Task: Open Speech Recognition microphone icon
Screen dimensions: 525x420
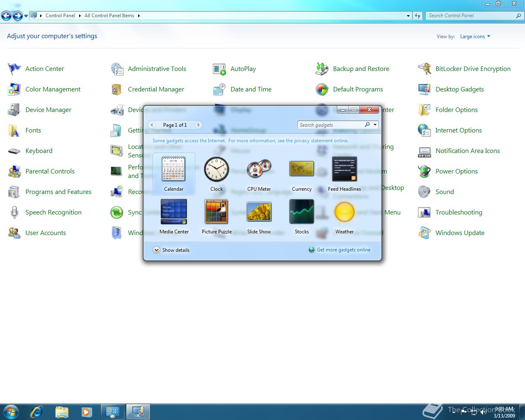Action: (14, 212)
